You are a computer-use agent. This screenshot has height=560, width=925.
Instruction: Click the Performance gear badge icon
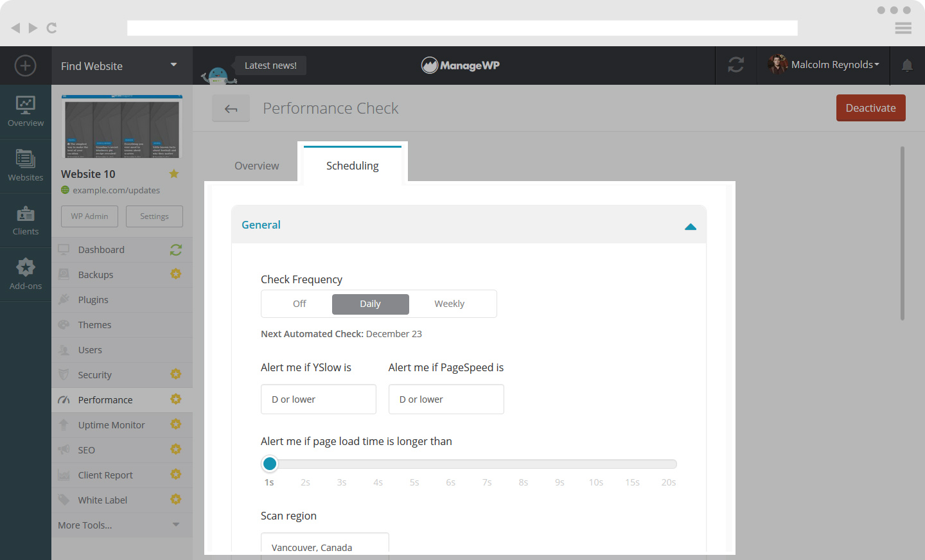[x=176, y=399]
